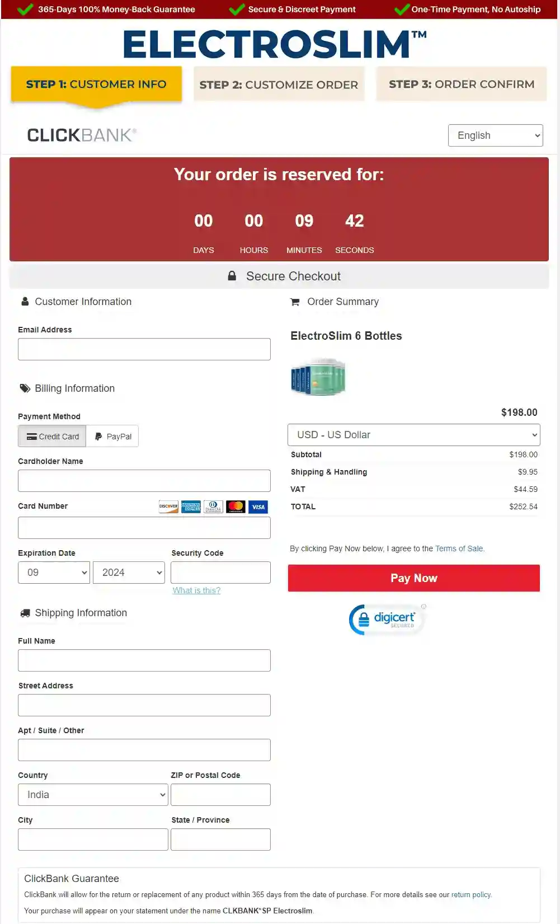Click the countdown seconds value 42
Image resolution: width=560 pixels, height=924 pixels.
[355, 221]
